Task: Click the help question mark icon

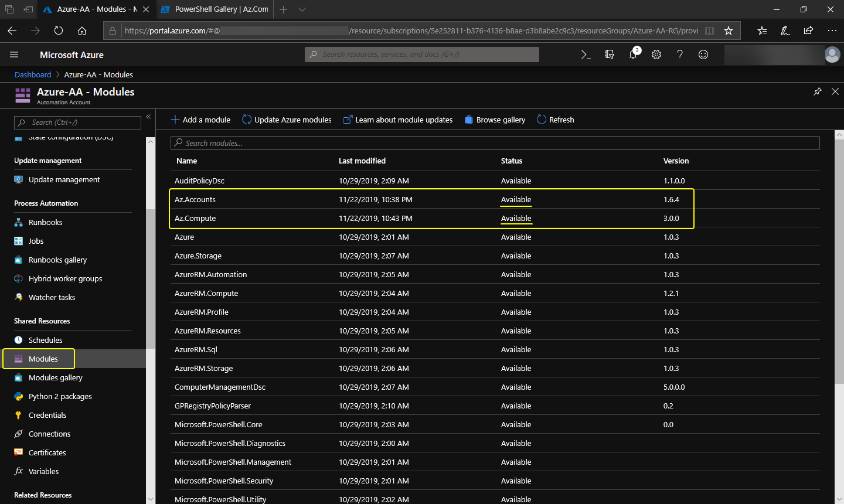Action: pos(680,55)
